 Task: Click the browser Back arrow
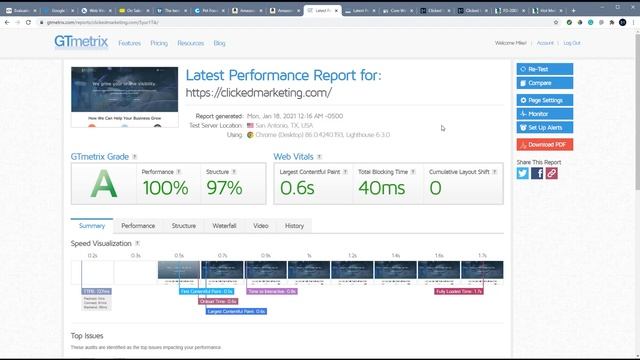tap(7, 22)
